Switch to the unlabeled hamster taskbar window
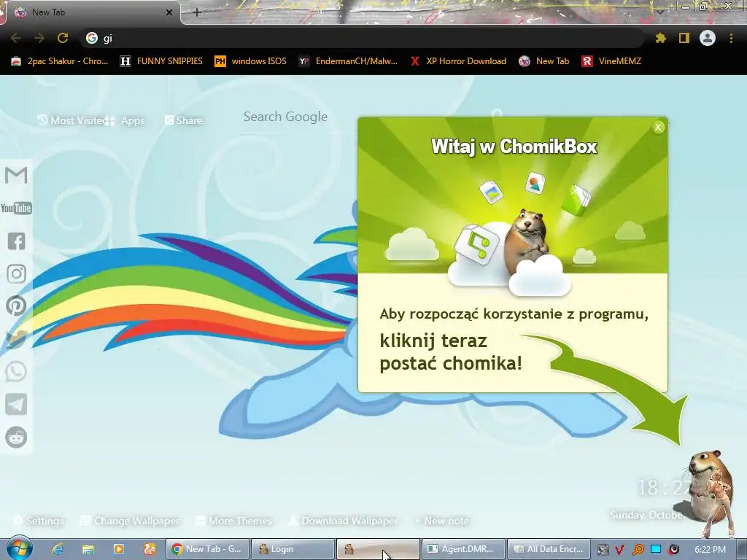 point(378,549)
